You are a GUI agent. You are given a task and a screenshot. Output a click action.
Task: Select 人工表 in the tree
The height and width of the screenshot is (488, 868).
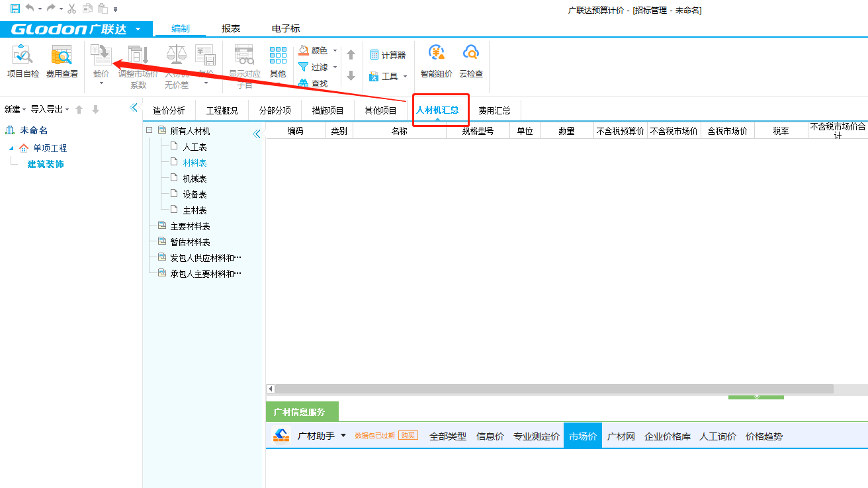195,147
